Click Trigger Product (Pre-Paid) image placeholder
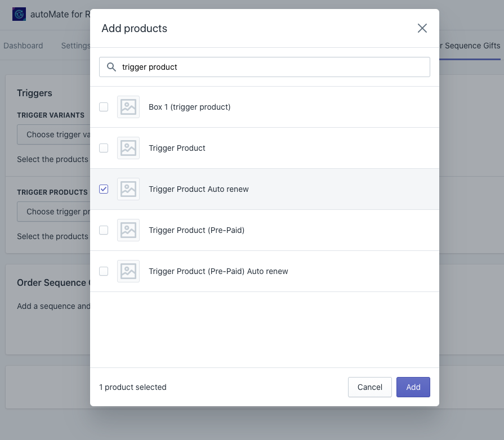The image size is (504, 440). click(x=128, y=230)
